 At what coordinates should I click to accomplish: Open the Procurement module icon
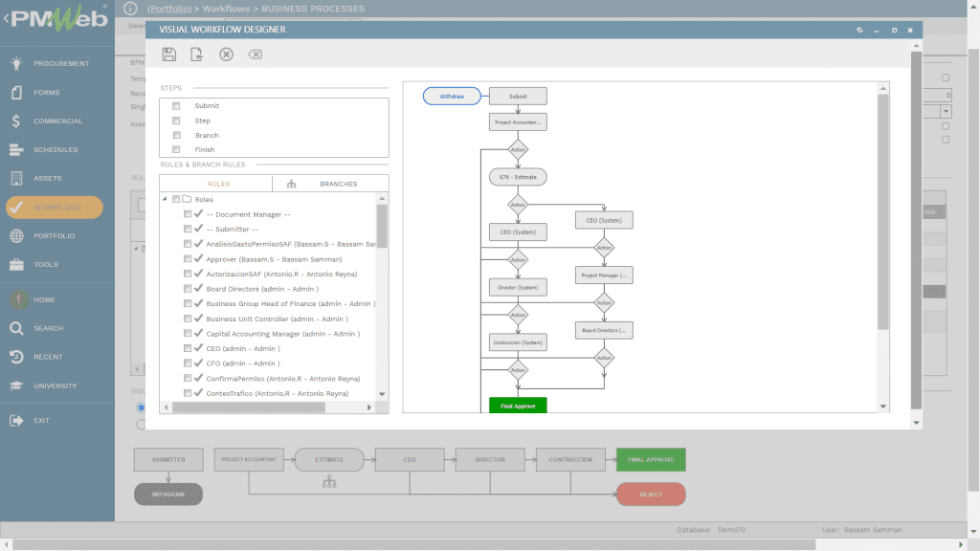click(17, 63)
